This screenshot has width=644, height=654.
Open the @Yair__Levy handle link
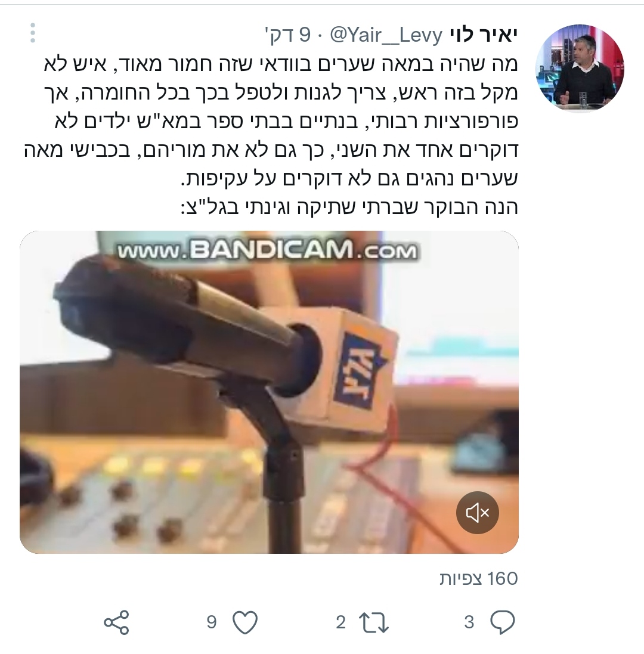386,35
